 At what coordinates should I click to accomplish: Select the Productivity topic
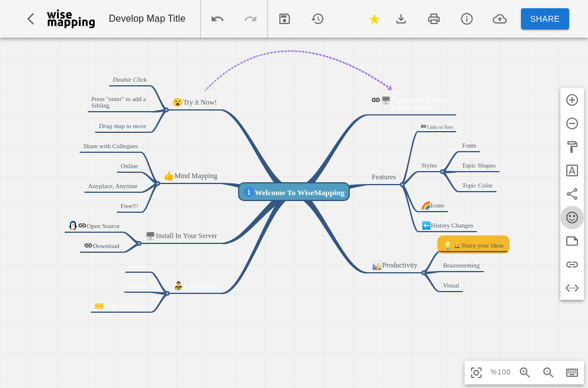[395, 265]
